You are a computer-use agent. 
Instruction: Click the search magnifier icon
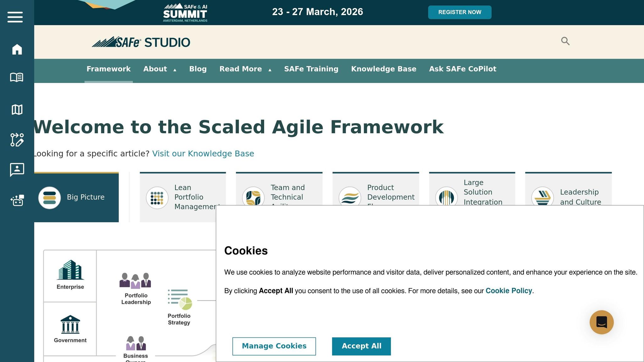[x=565, y=41]
